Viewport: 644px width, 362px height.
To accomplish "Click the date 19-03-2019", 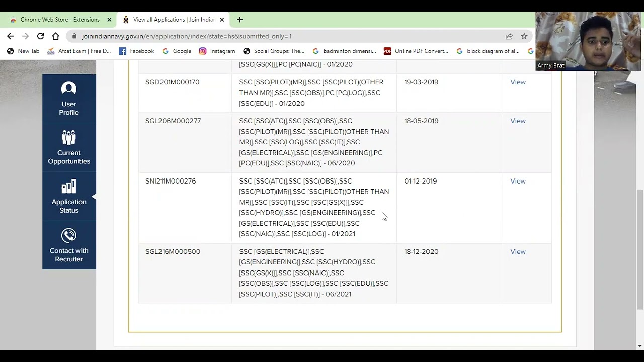I will (421, 82).
